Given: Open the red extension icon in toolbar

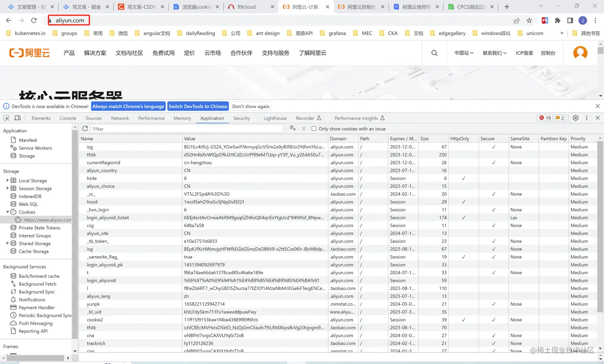Looking at the screenshot, I should 545,20.
